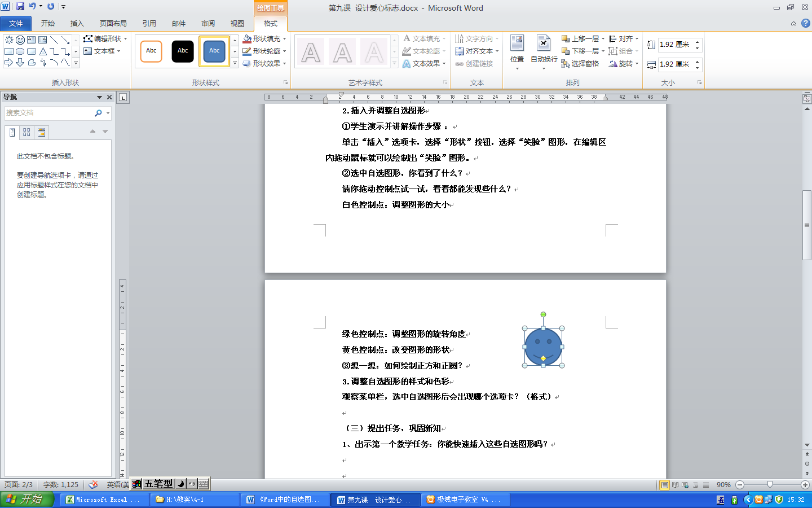
Task: Expand the Shape Fill (形状填充) dropdown
Action: (285, 39)
